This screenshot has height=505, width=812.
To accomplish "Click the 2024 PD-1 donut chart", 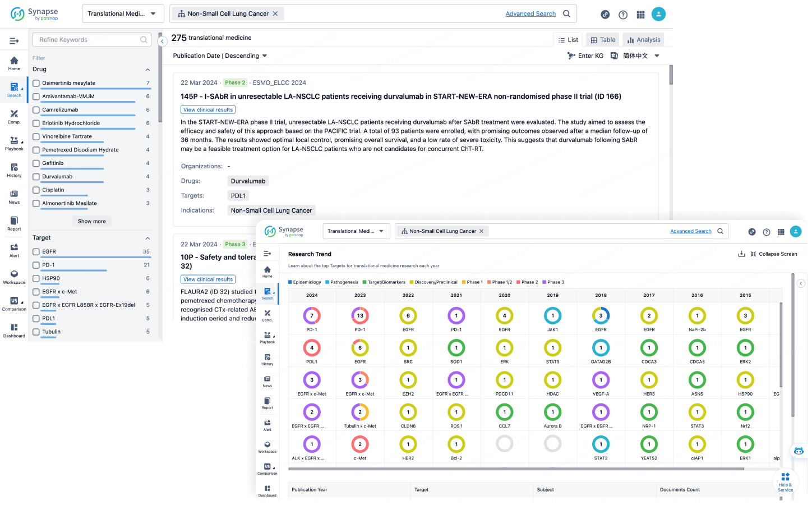I will coord(312,315).
